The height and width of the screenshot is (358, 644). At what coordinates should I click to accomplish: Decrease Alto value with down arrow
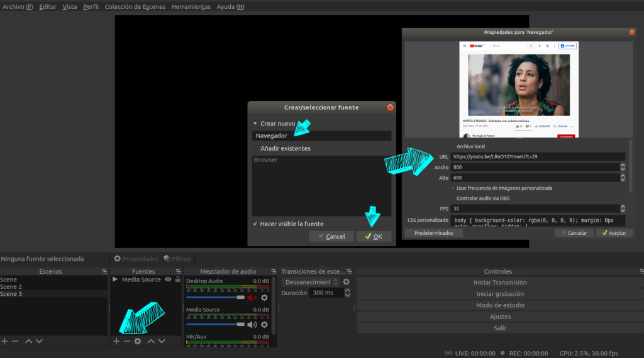pos(623,180)
